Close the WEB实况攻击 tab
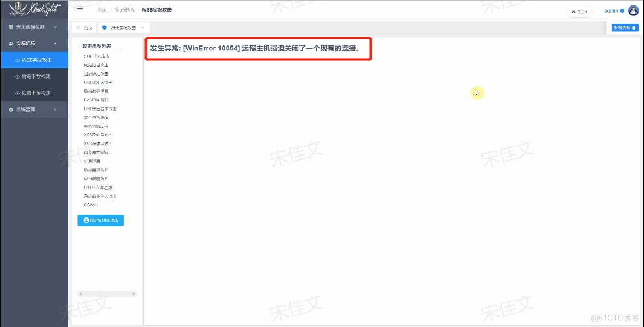The image size is (644, 327). click(x=143, y=27)
